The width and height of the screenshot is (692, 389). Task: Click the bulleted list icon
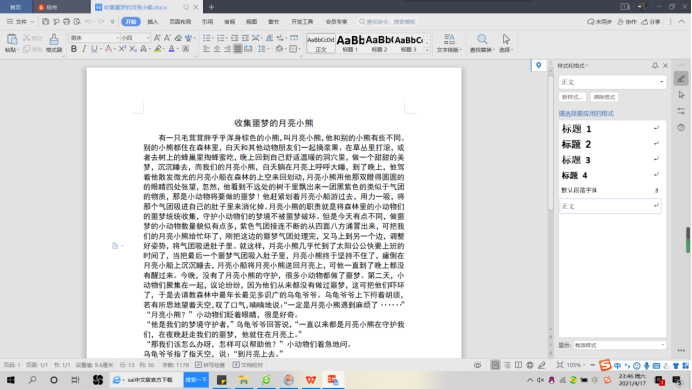(x=206, y=38)
